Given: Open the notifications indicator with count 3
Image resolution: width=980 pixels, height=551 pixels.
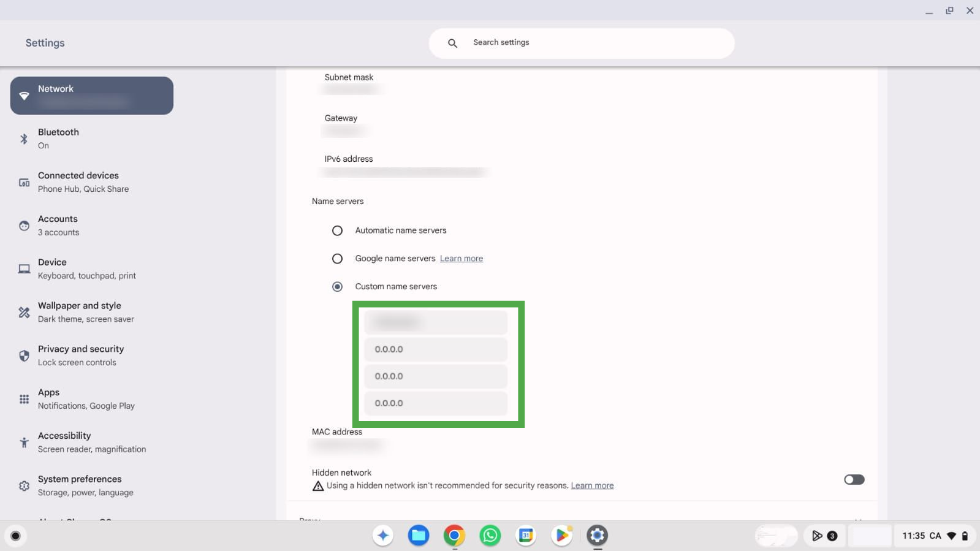Looking at the screenshot, I should pos(824,536).
